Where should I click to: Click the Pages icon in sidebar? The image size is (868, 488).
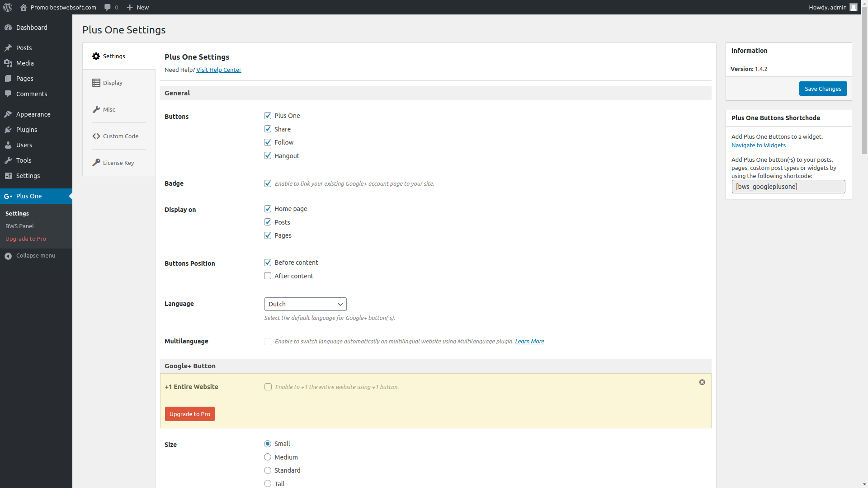coord(8,79)
